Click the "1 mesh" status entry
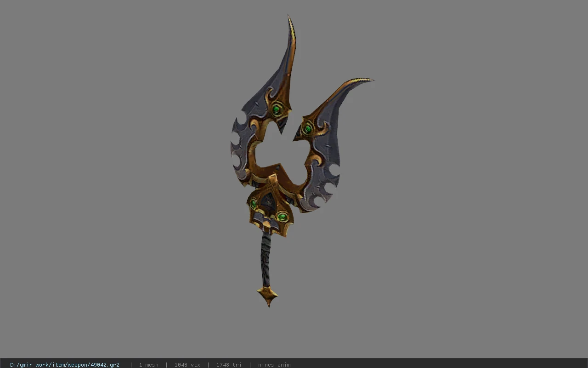Image resolution: width=588 pixels, height=368 pixels. pos(148,365)
